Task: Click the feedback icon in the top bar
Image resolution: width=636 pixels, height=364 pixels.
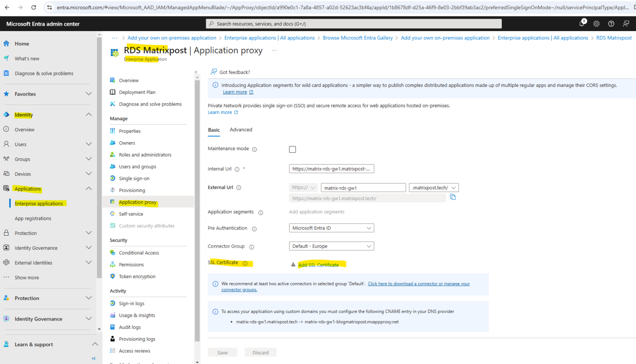Action: [x=626, y=24]
